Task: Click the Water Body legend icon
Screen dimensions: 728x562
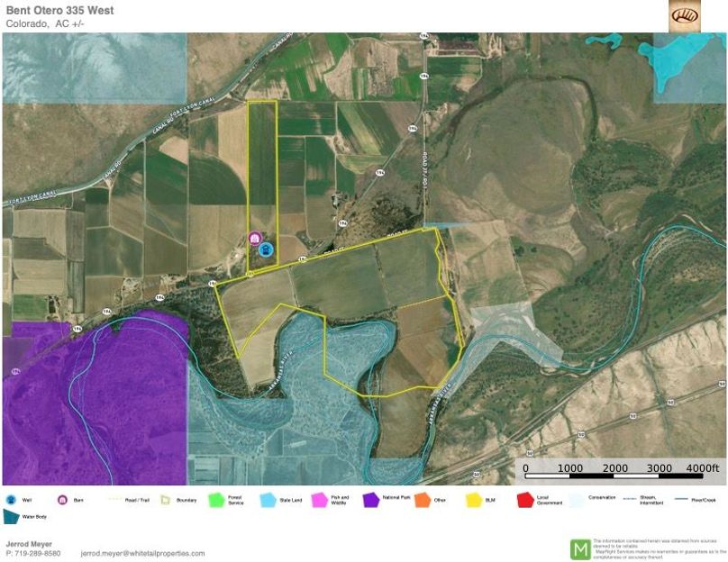Action: 11,517
